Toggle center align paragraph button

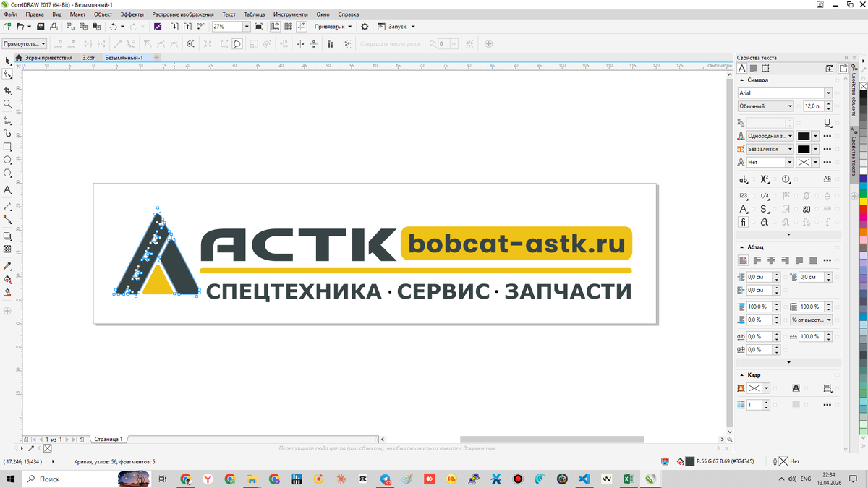coord(771,260)
